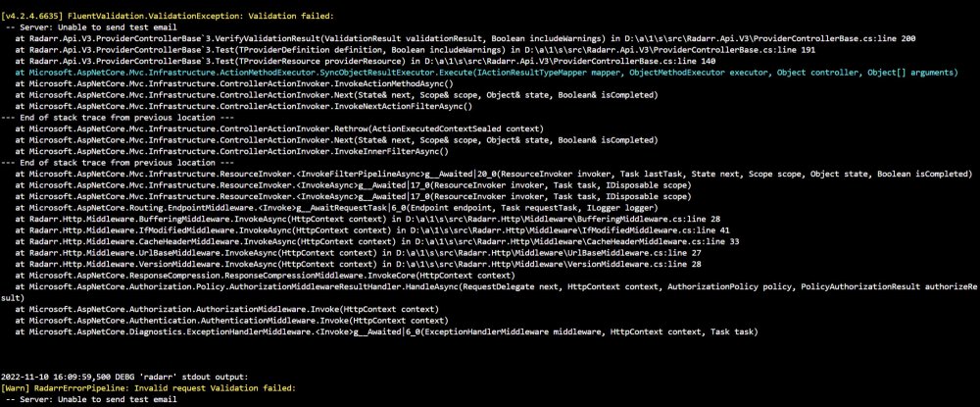Click the BufferingMiddleware.cs:line 28 trace line
The width and height of the screenshot is (980, 407).
coord(367,219)
